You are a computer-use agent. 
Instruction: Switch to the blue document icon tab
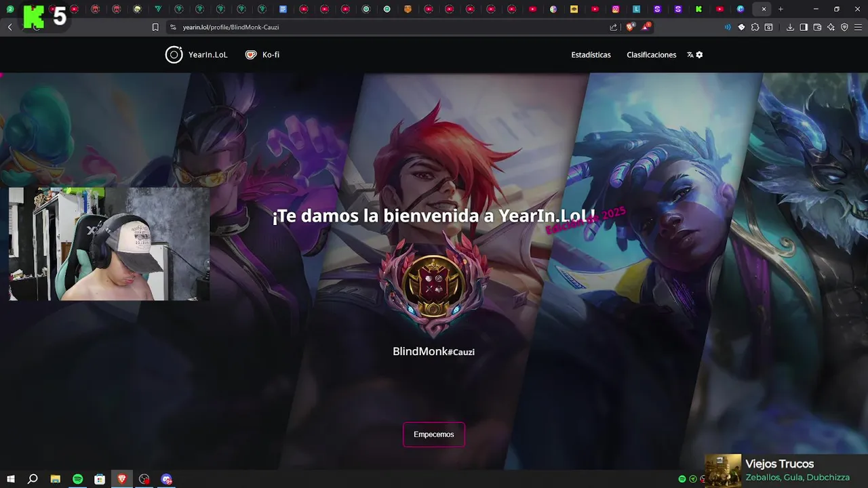tap(283, 9)
